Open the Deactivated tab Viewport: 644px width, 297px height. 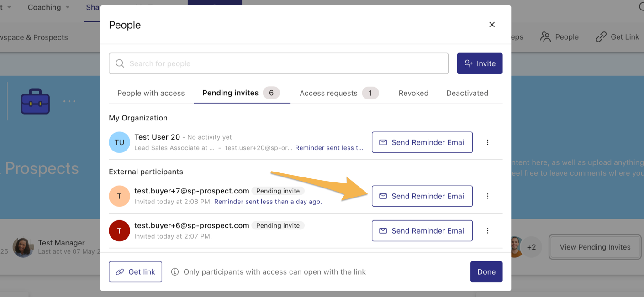[467, 93]
